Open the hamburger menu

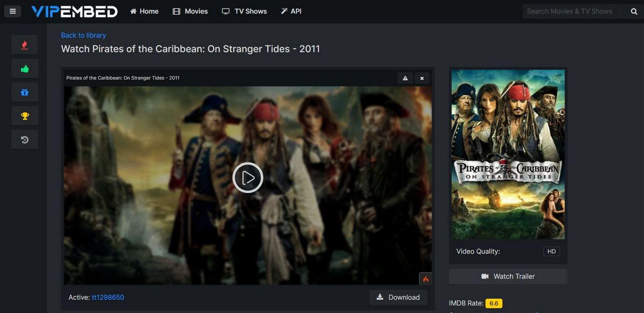point(13,11)
